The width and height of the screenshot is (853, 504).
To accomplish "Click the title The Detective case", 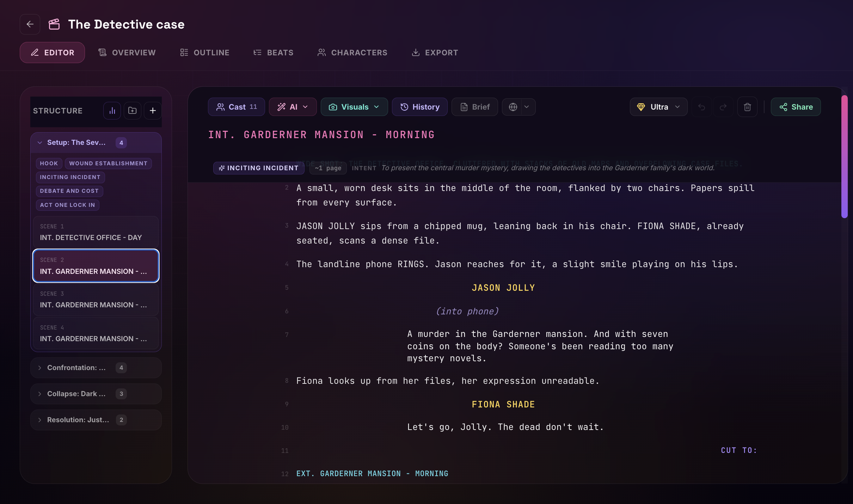I will (x=126, y=24).
